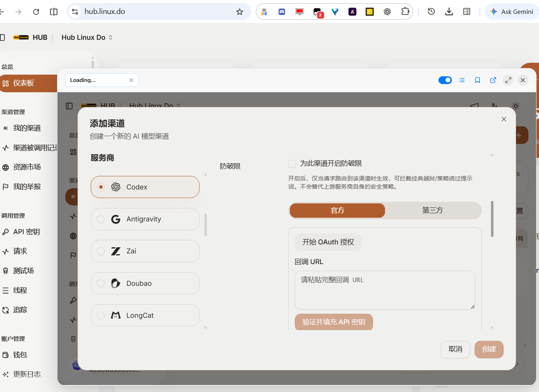Click the expand fullscreen icon in popup header
Screen dimensions: 539x392
(508, 80)
